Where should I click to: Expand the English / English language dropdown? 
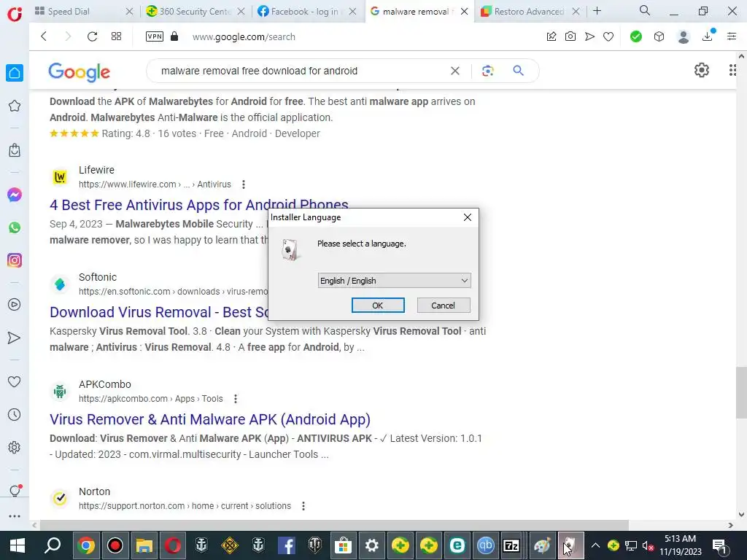395,281
